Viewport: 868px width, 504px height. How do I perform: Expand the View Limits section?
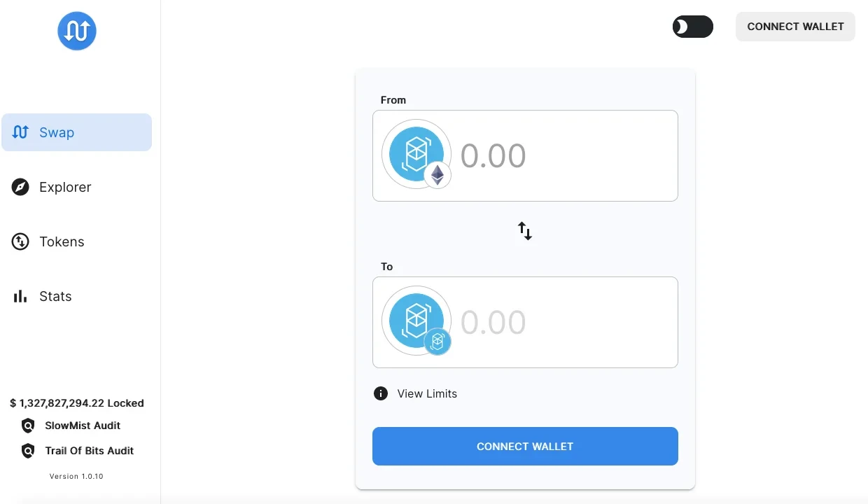click(x=427, y=393)
